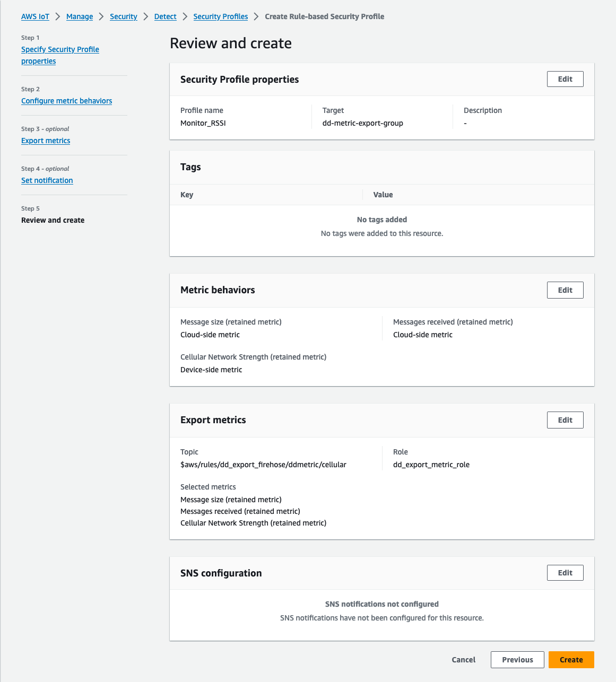Screen dimensions: 616x682
Task: Click the Create Rule-based Security Profile breadcrumb
Action: [x=324, y=16]
